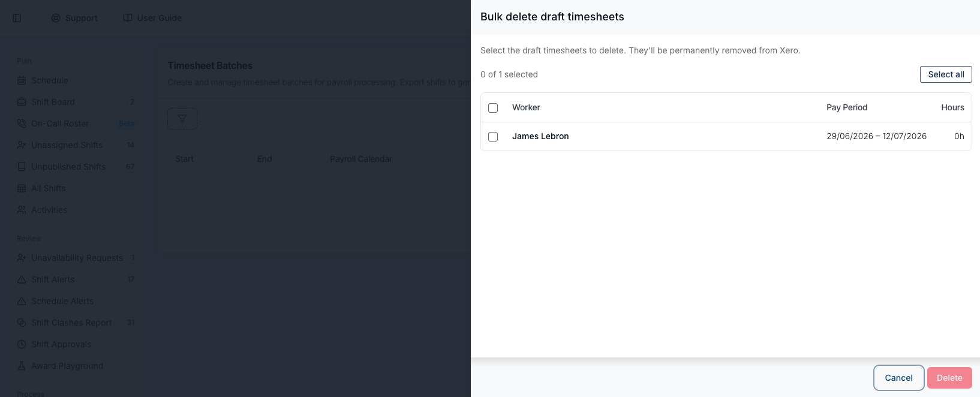Click the pay period 29/06/2026 – 12/07/2026
980x397 pixels.
click(876, 136)
